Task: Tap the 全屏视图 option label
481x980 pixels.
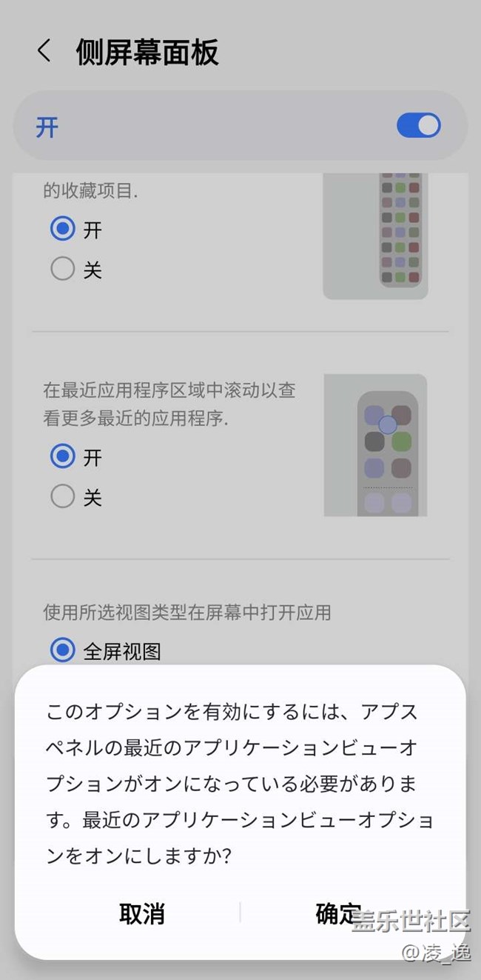Action: 122,651
